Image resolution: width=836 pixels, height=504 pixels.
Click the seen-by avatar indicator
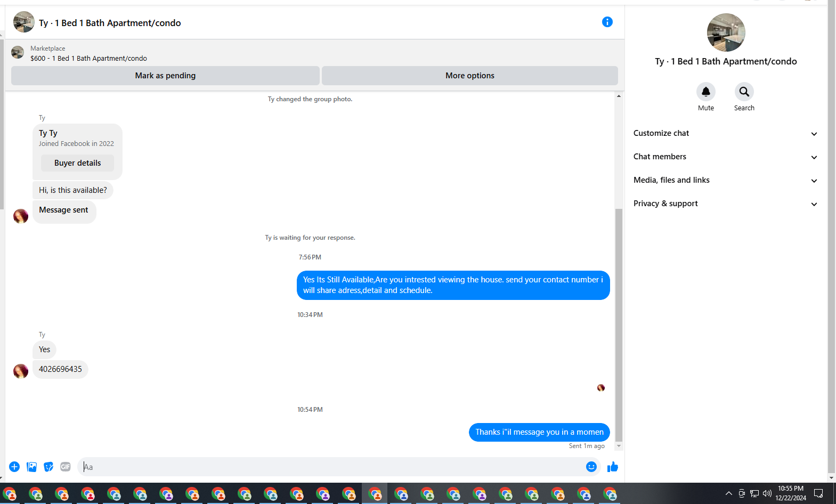click(601, 388)
